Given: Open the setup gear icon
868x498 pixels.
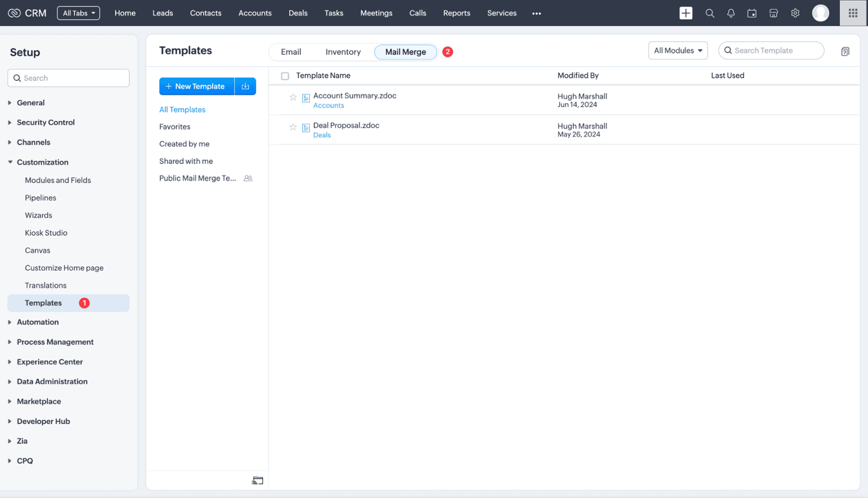Looking at the screenshot, I should pyautogui.click(x=795, y=13).
